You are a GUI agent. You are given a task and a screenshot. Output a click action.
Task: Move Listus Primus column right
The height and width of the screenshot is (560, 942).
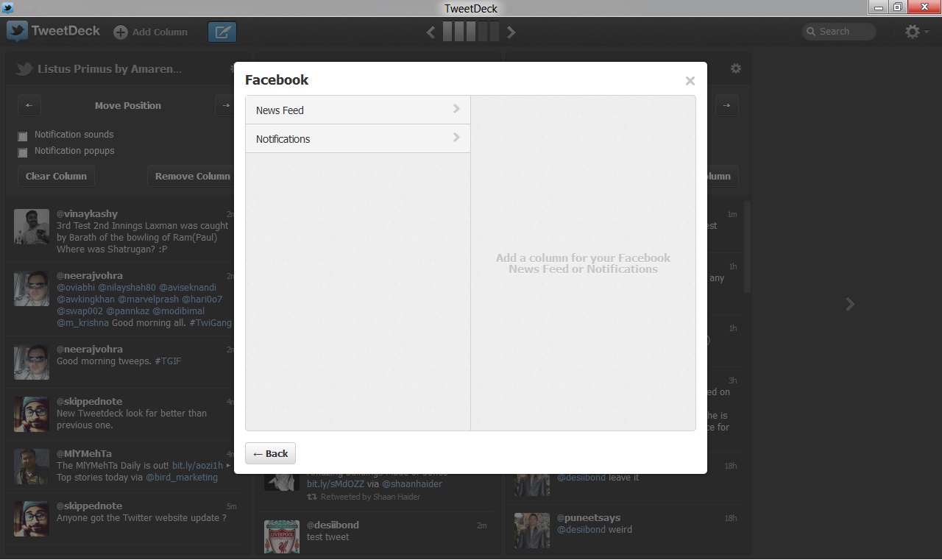click(x=224, y=105)
